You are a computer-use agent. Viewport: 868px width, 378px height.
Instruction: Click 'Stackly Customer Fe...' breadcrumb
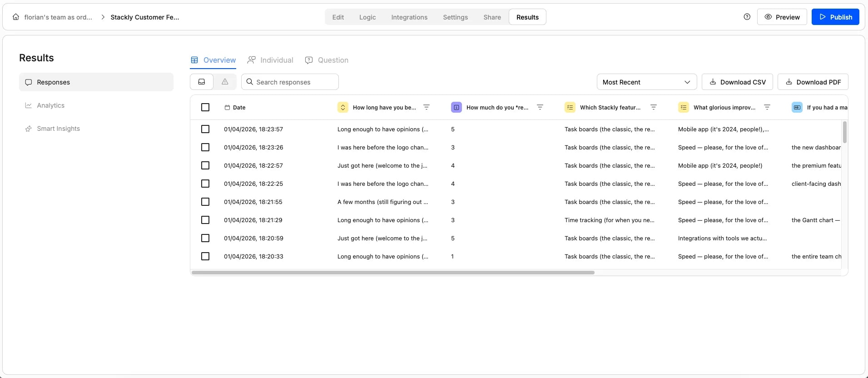click(145, 17)
